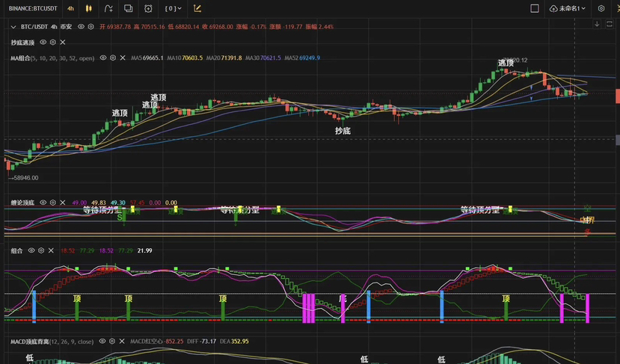
Task: Hide the BTC/USDT 4h 币安 main series
Action: point(81,26)
